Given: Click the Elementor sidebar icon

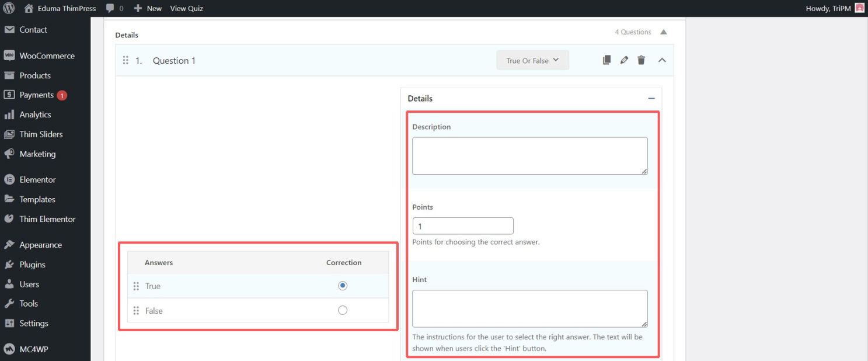Looking at the screenshot, I should coord(9,179).
